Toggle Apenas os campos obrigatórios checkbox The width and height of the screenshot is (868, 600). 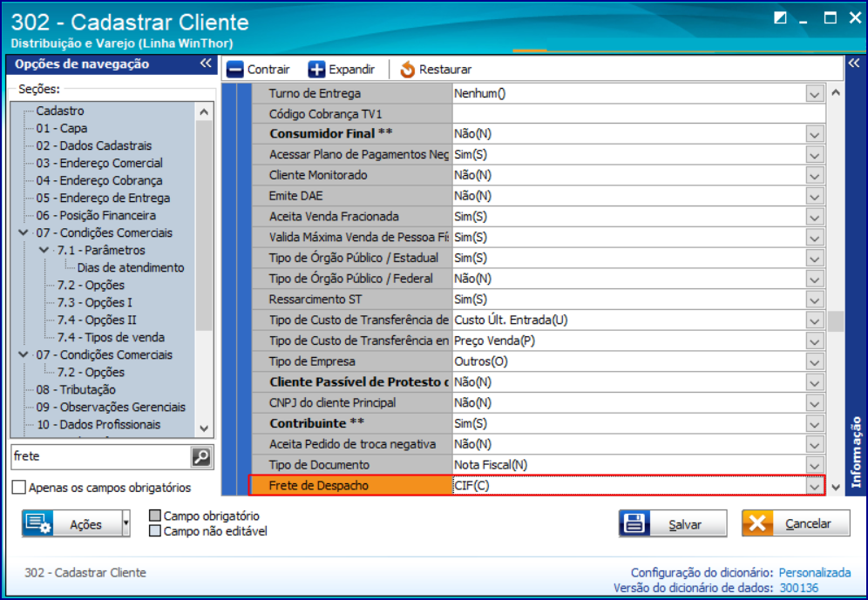[19, 488]
